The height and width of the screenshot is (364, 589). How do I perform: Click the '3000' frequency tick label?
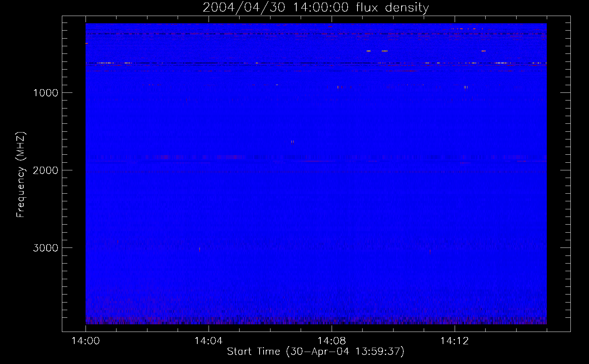coord(46,248)
